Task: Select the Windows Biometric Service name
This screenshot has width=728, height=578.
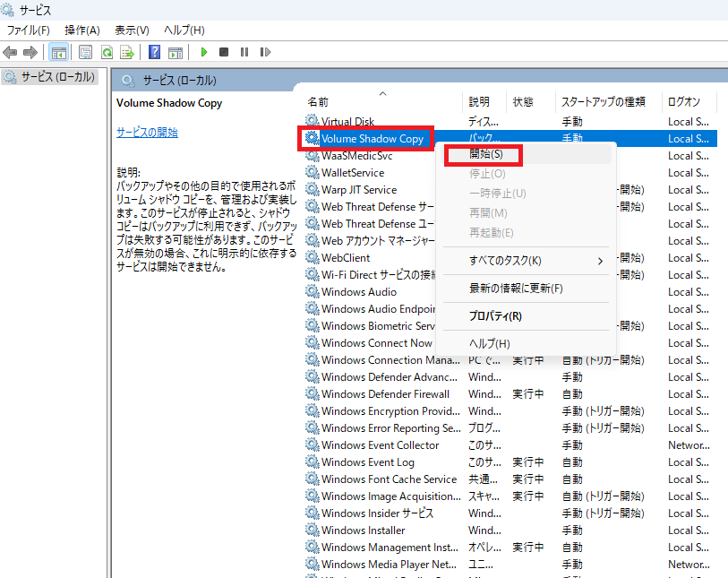Action: [379, 325]
